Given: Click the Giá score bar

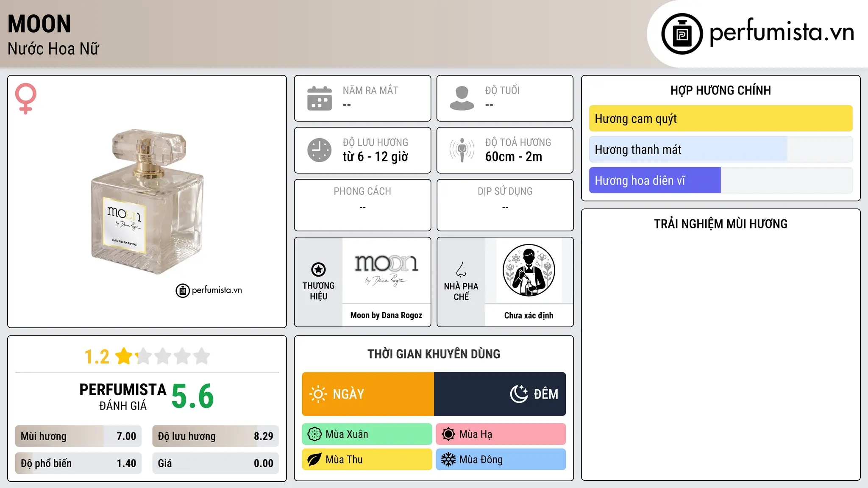Looking at the screenshot, I should click(216, 463).
